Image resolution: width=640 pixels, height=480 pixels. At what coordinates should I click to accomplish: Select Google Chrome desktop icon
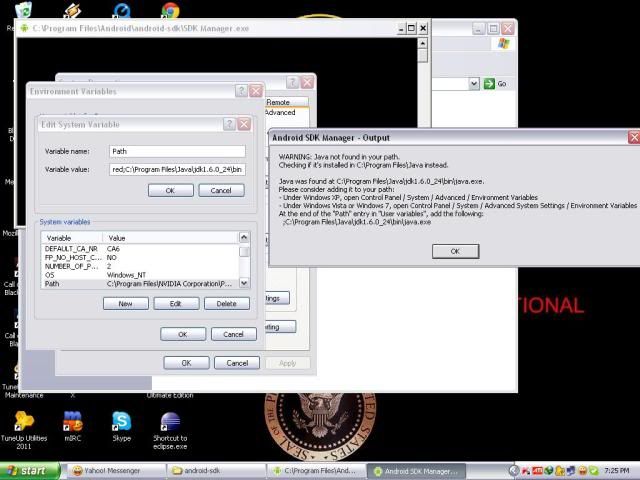170,10
